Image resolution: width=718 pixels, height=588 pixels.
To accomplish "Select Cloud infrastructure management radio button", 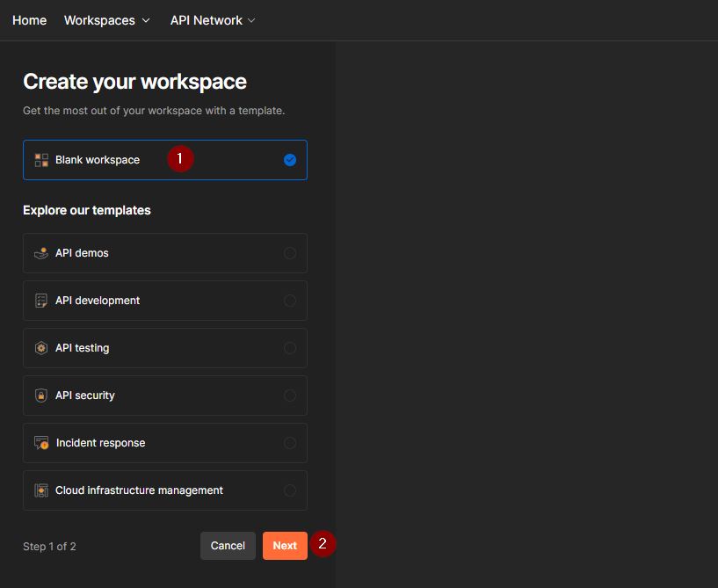I will coord(290,490).
